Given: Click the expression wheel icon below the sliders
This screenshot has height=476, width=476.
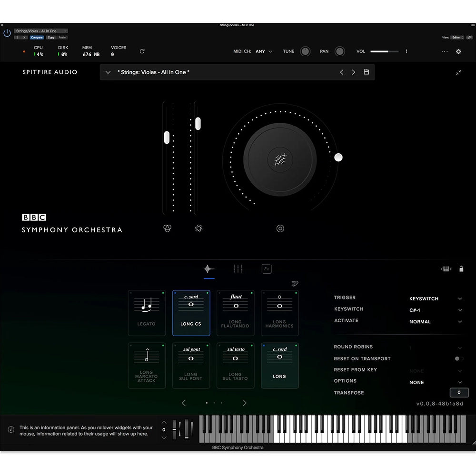Looking at the screenshot, I should [x=168, y=228].
